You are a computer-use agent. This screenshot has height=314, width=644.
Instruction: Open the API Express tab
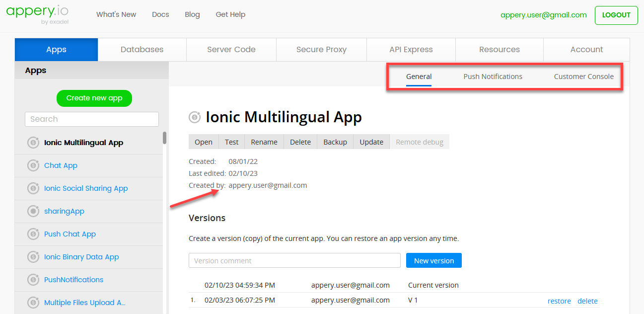pyautogui.click(x=411, y=50)
